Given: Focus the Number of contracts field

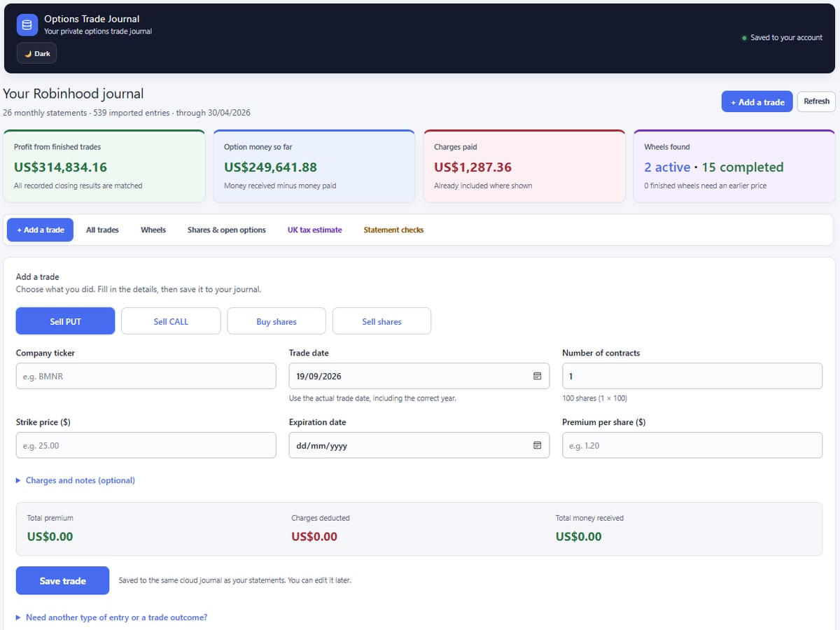Looking at the screenshot, I should tap(692, 376).
